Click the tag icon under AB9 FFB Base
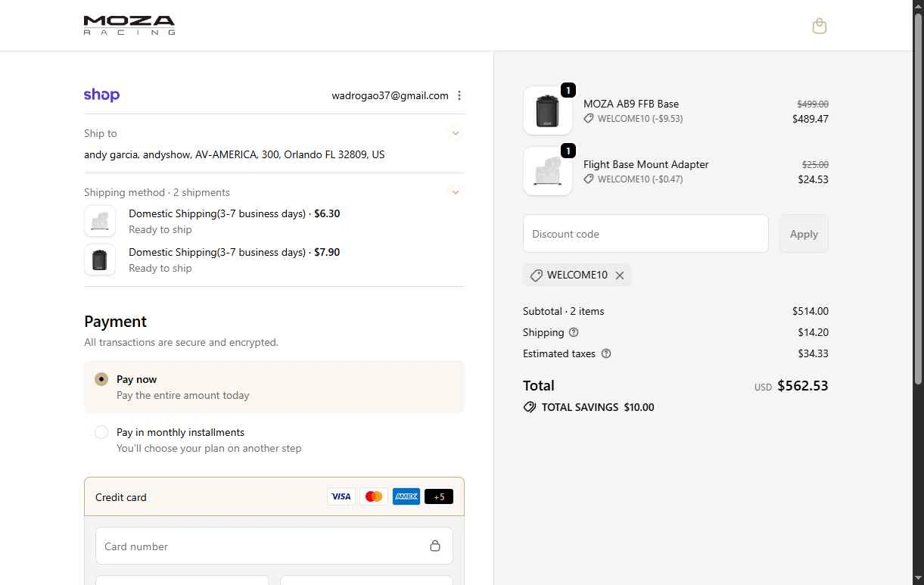Screen dimensions: 924x585 [589, 119]
